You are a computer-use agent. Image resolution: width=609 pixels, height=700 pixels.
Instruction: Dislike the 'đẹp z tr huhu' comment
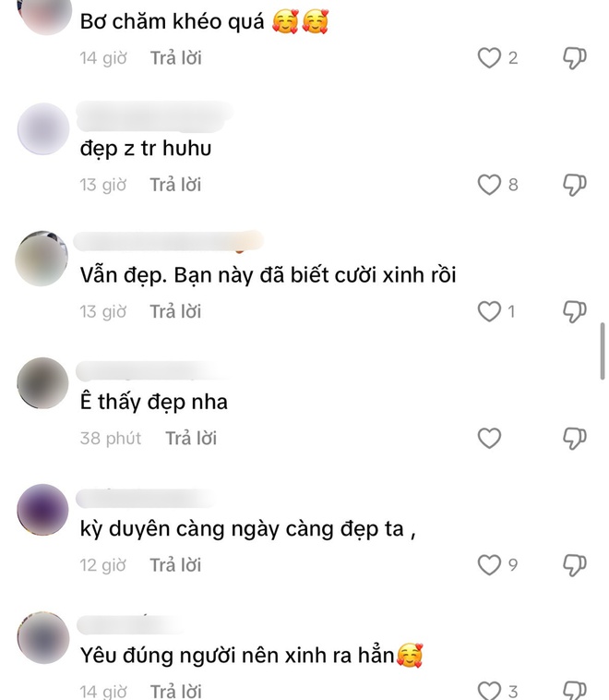[574, 185]
